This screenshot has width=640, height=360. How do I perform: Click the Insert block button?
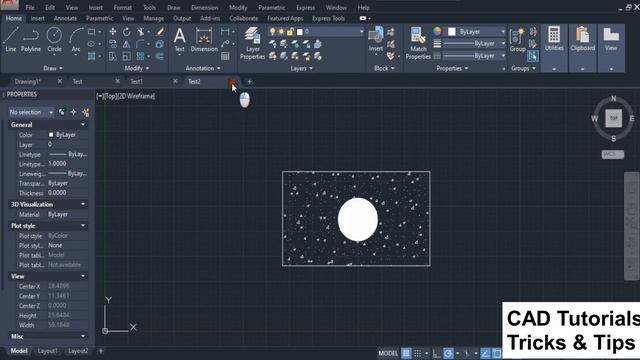pyautogui.click(x=376, y=40)
